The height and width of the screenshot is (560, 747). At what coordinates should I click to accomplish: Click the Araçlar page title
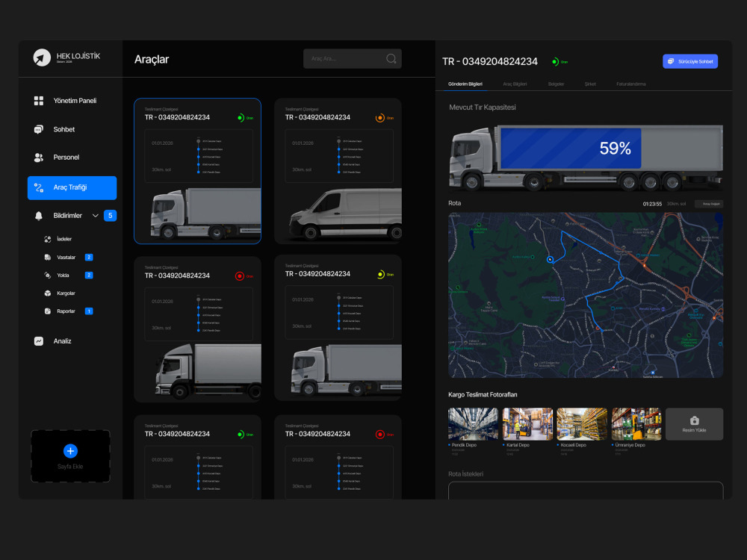(152, 60)
